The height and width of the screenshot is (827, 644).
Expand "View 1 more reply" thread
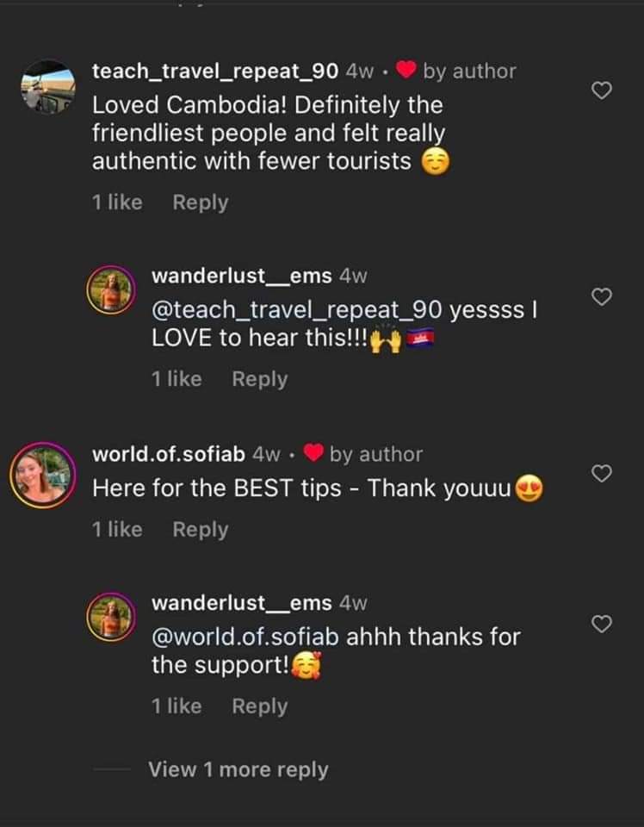(238, 769)
